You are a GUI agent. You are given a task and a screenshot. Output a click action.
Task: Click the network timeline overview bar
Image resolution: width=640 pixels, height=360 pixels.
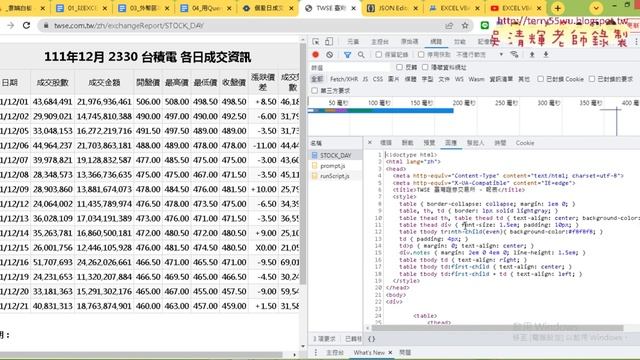point(381,110)
